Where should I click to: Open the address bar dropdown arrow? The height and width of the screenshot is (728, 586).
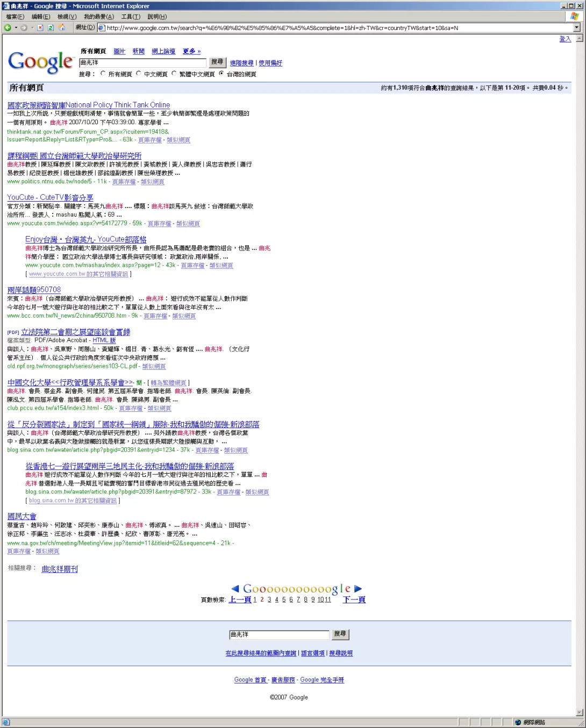tap(577, 27)
